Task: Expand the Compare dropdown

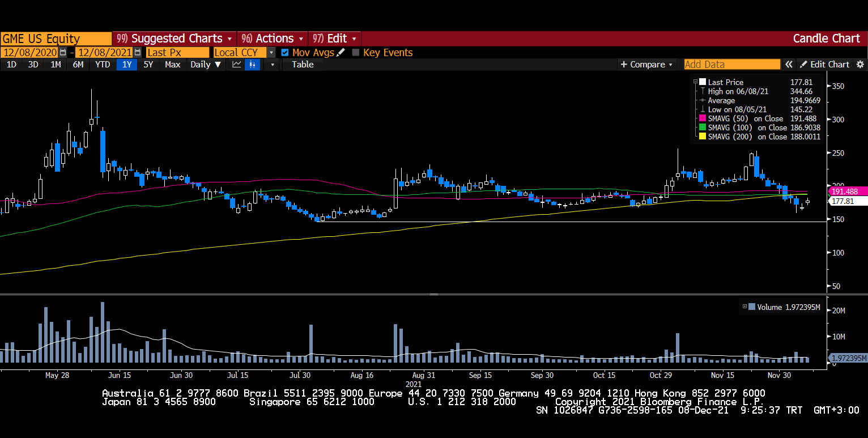Action: [646, 65]
